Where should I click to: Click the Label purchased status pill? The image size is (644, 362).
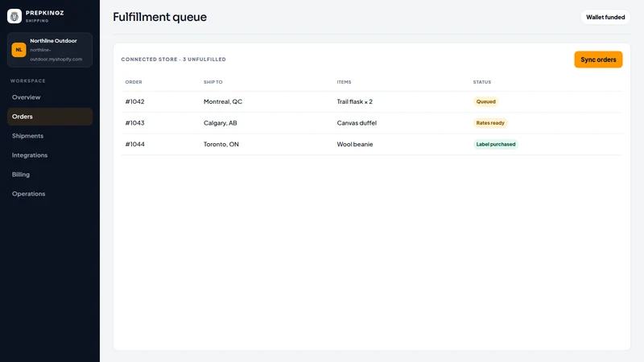[x=496, y=144]
